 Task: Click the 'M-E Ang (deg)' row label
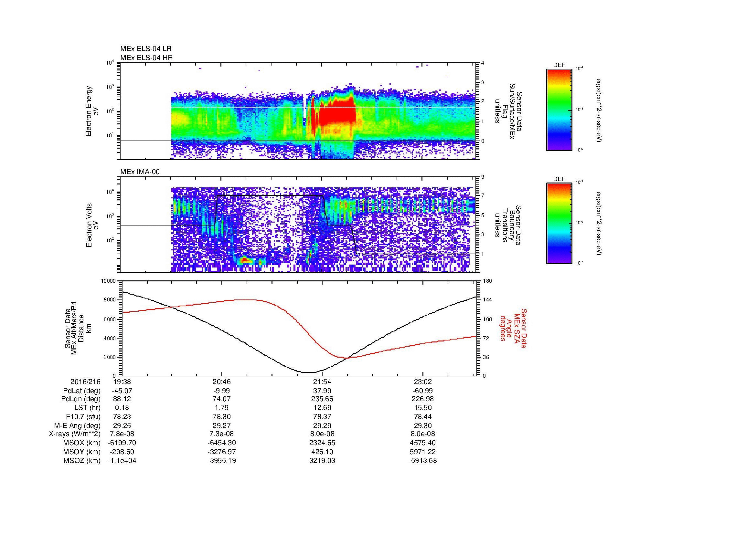[77, 426]
